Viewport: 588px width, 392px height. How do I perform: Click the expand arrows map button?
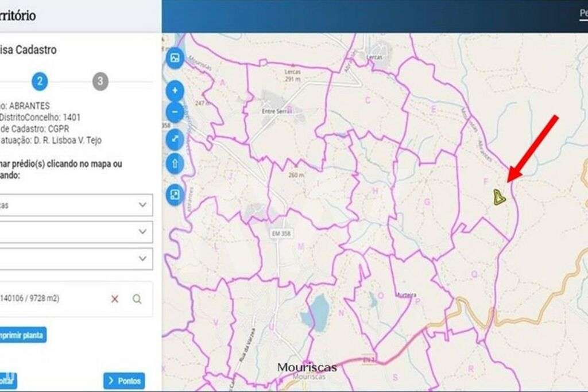click(x=175, y=139)
